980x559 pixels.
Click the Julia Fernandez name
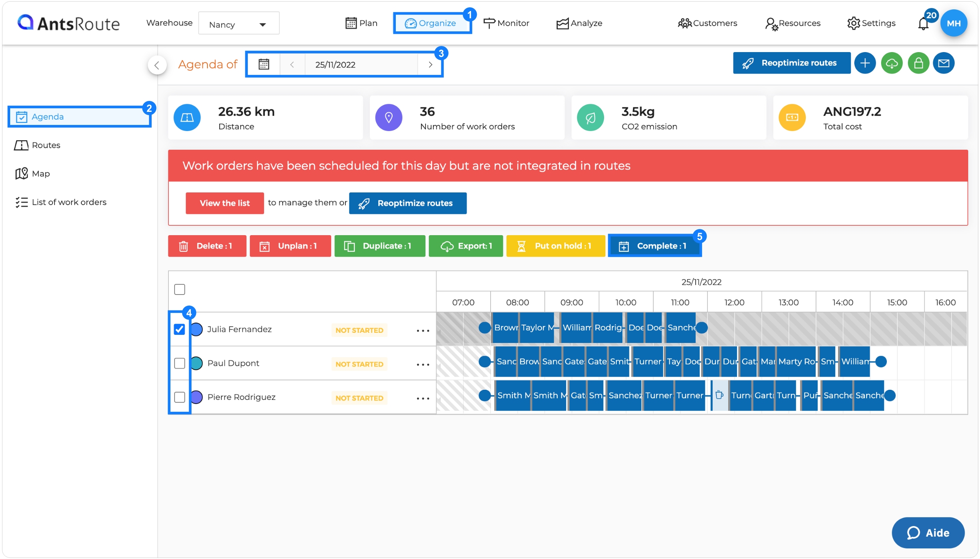click(x=239, y=329)
